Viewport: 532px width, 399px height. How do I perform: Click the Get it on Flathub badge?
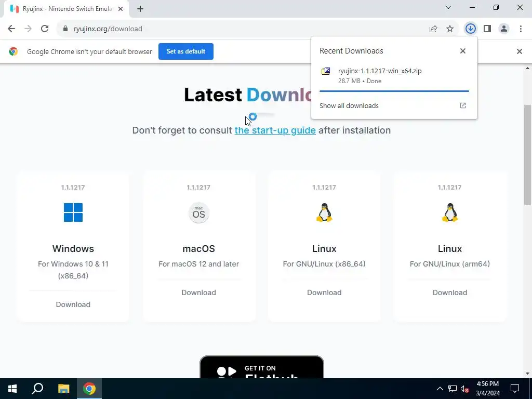point(262,367)
